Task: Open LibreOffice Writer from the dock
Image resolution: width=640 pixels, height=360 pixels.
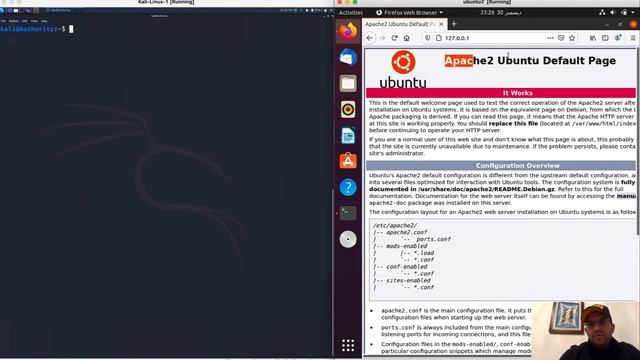Action: [x=348, y=136]
